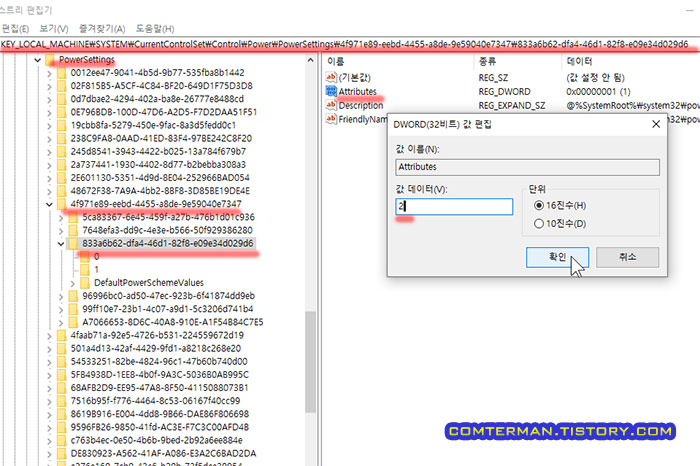Expand the 0012ee47-9041-4b5d-9b77-535fba8b1442 key

[x=49, y=73]
